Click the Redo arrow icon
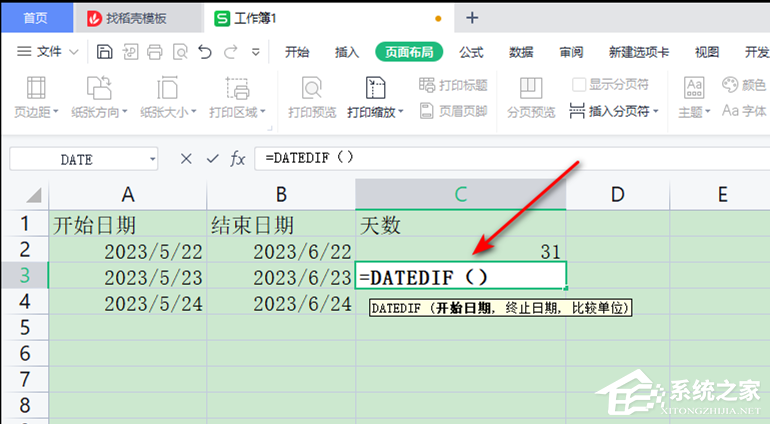The image size is (770, 424). [x=230, y=52]
